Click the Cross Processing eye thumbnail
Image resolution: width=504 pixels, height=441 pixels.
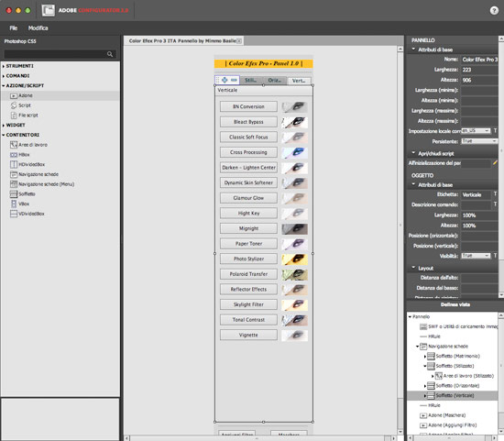tap(294, 152)
